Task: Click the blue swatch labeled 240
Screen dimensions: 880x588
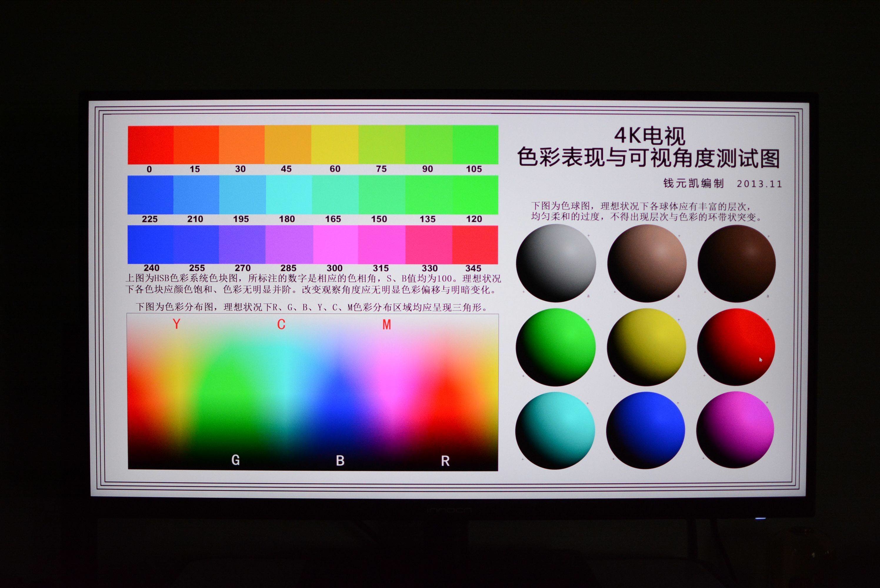Action: (x=150, y=245)
